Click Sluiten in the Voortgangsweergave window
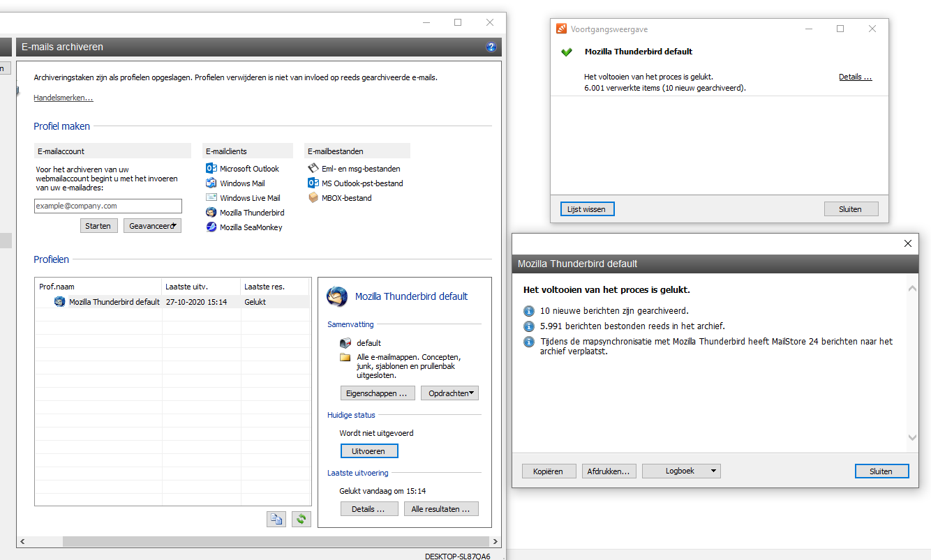 pyautogui.click(x=851, y=209)
